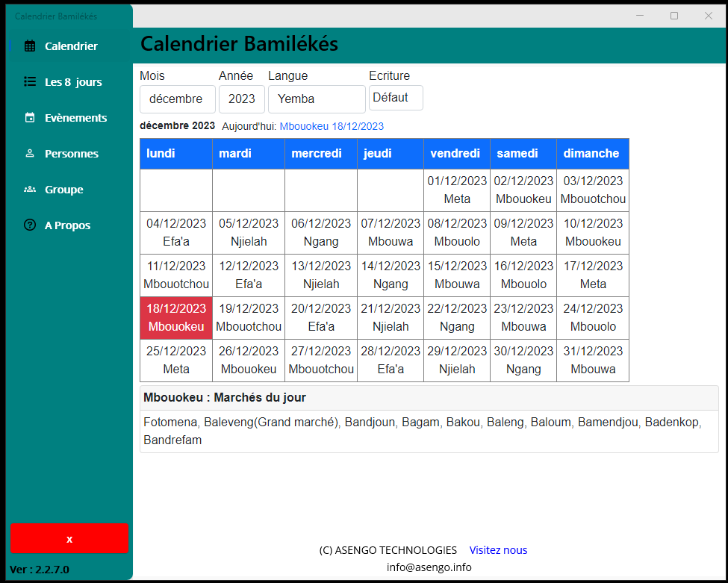Go to Evènements in the sidebar

click(69, 117)
